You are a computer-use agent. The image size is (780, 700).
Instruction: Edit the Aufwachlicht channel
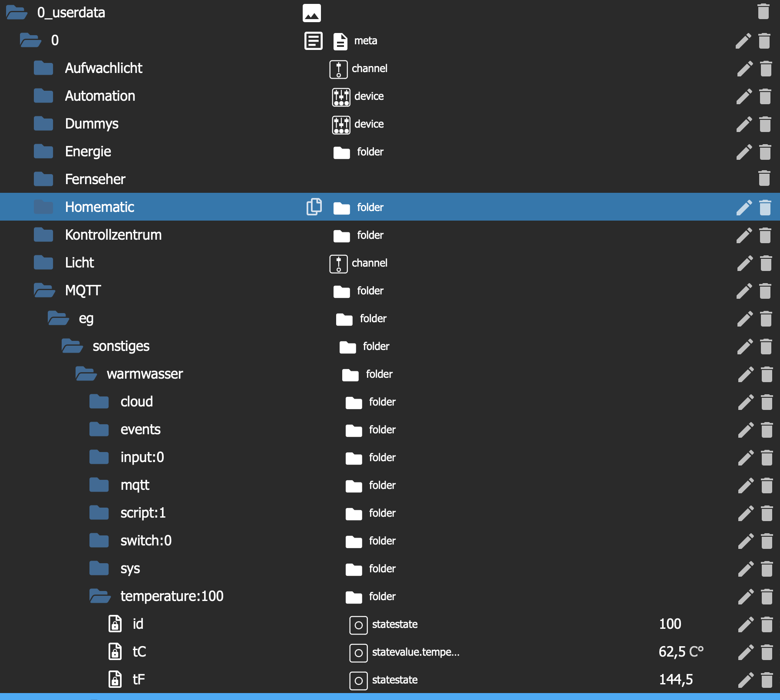(745, 69)
